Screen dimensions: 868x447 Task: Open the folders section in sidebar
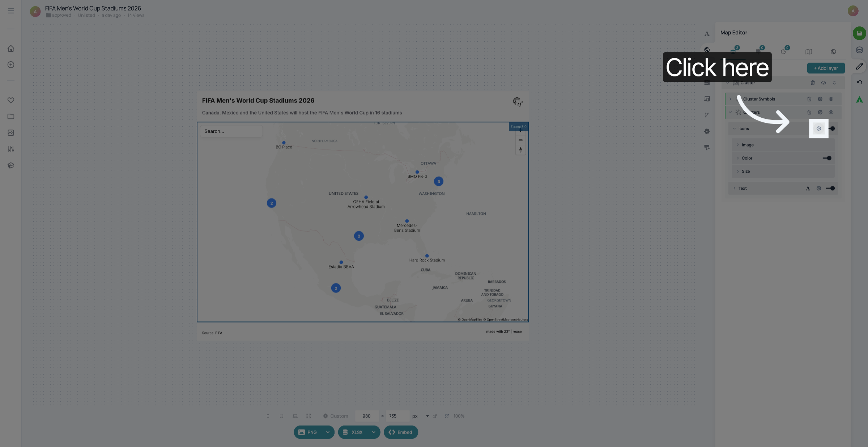(11, 117)
